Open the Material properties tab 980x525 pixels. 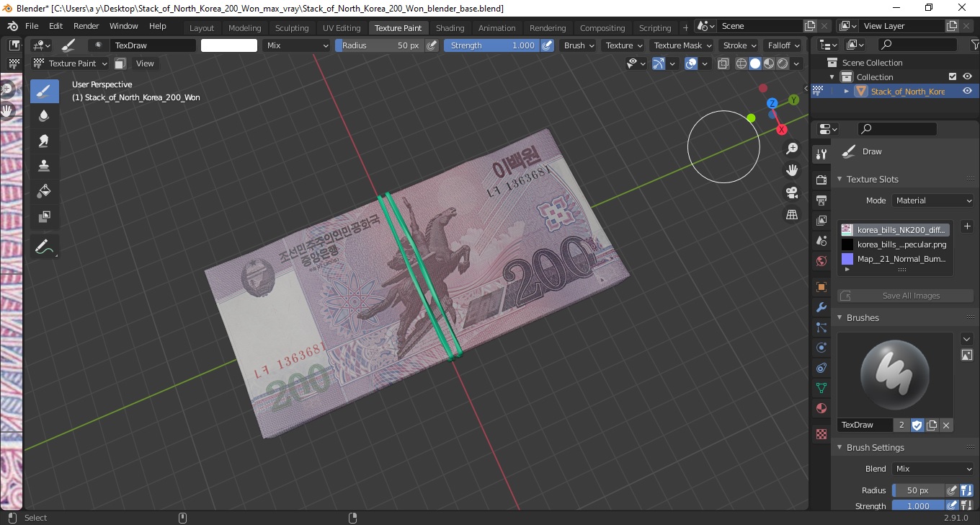click(x=821, y=408)
